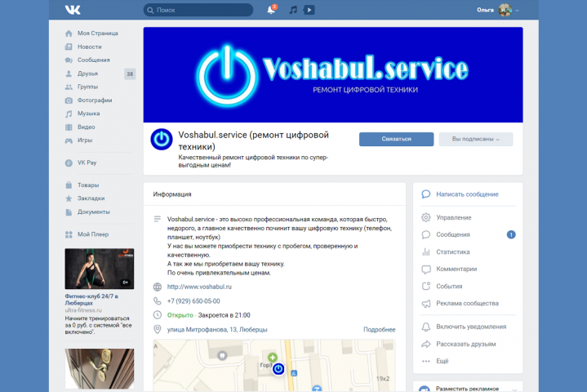Open Реклама сообщества megaphone item
The height and width of the screenshot is (392, 587).
pos(468,304)
